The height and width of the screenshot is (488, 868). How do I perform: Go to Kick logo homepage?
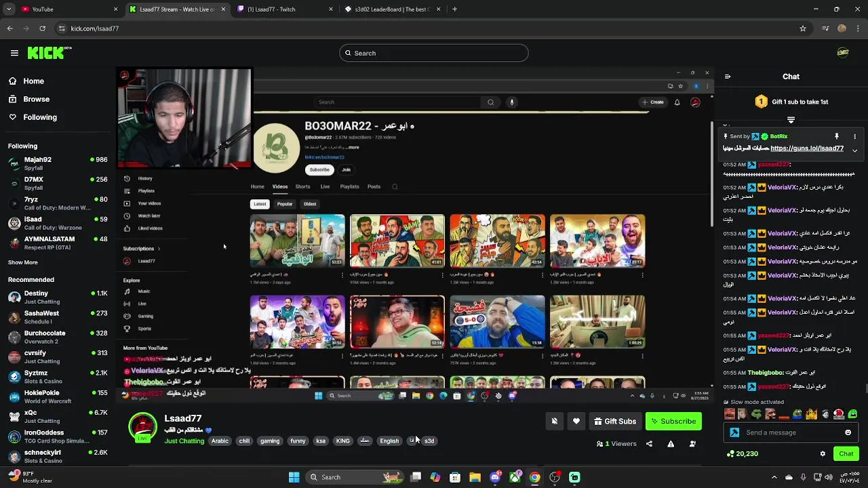click(50, 53)
